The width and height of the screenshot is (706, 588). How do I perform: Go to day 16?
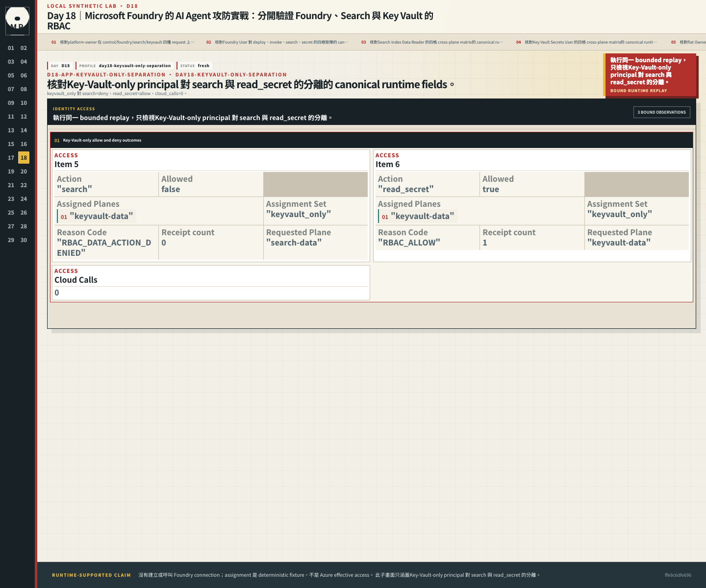point(24,144)
